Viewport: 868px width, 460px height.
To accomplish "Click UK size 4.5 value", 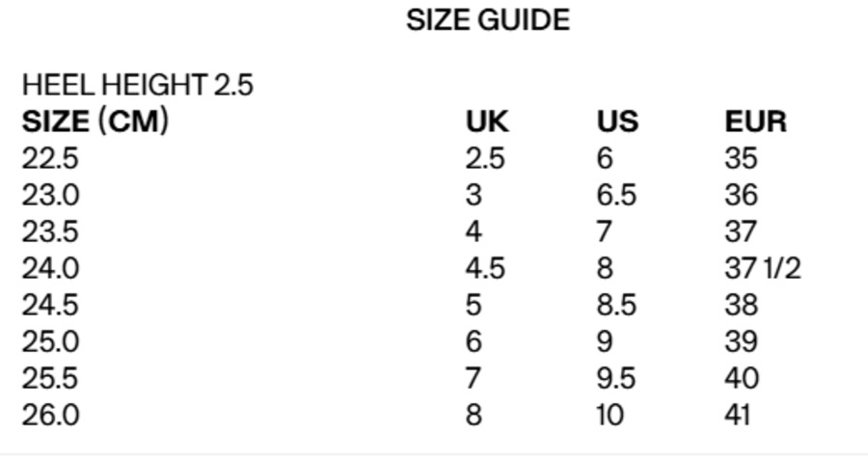I will pos(485,268).
